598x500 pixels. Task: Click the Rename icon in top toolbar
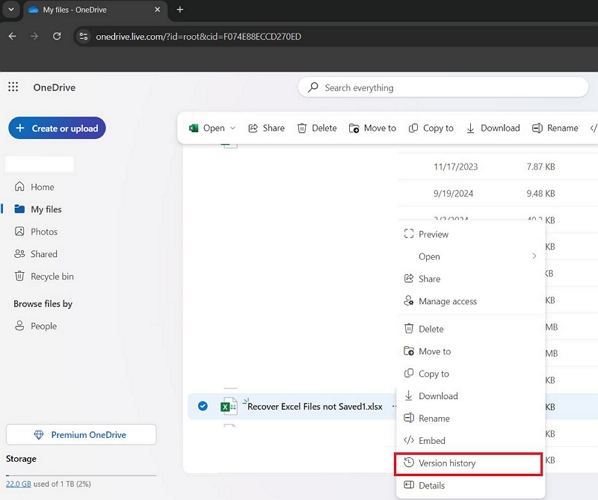(x=537, y=128)
